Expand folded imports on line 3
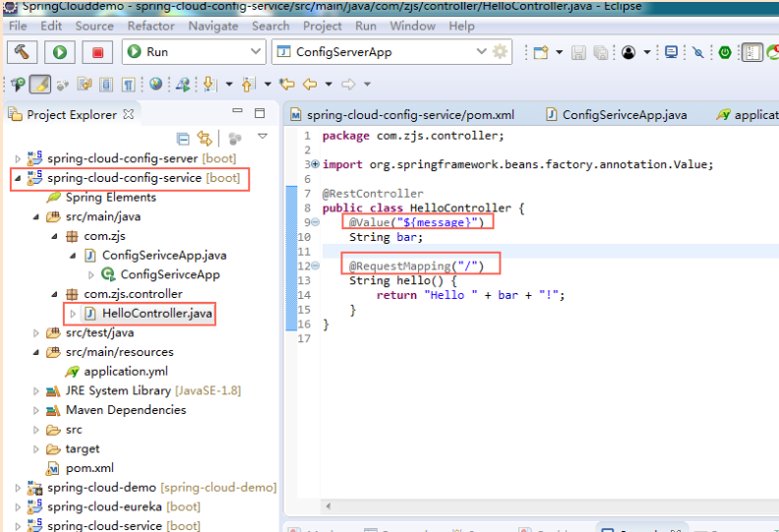Screen dimensions: 779x532 pos(315,164)
